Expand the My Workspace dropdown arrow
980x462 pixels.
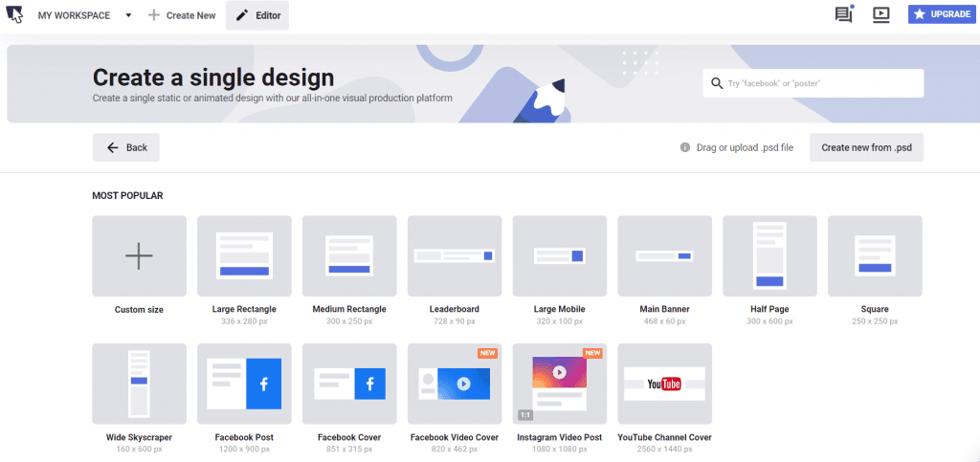(x=128, y=15)
